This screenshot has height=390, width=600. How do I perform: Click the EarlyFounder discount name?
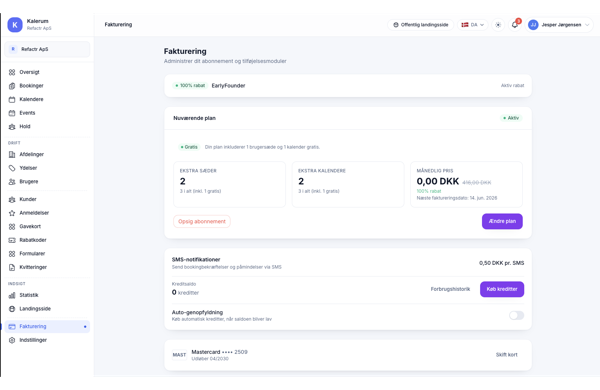[x=228, y=86]
